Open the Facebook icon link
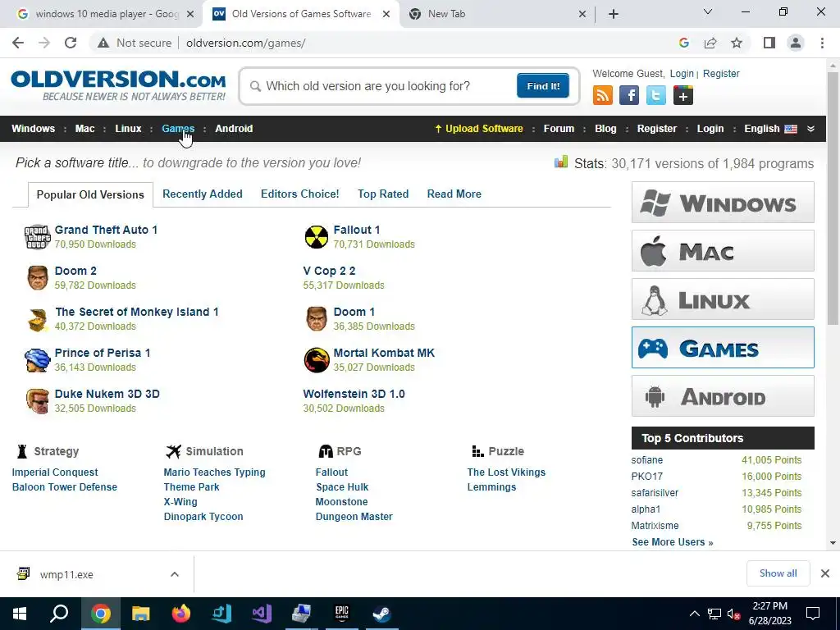This screenshot has width=840, height=630. tap(629, 95)
